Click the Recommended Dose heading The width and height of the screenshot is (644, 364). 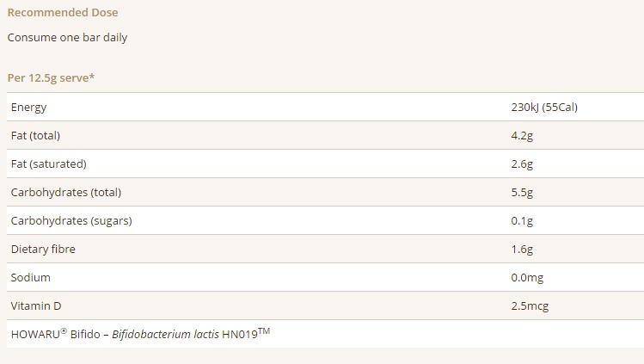(x=63, y=12)
